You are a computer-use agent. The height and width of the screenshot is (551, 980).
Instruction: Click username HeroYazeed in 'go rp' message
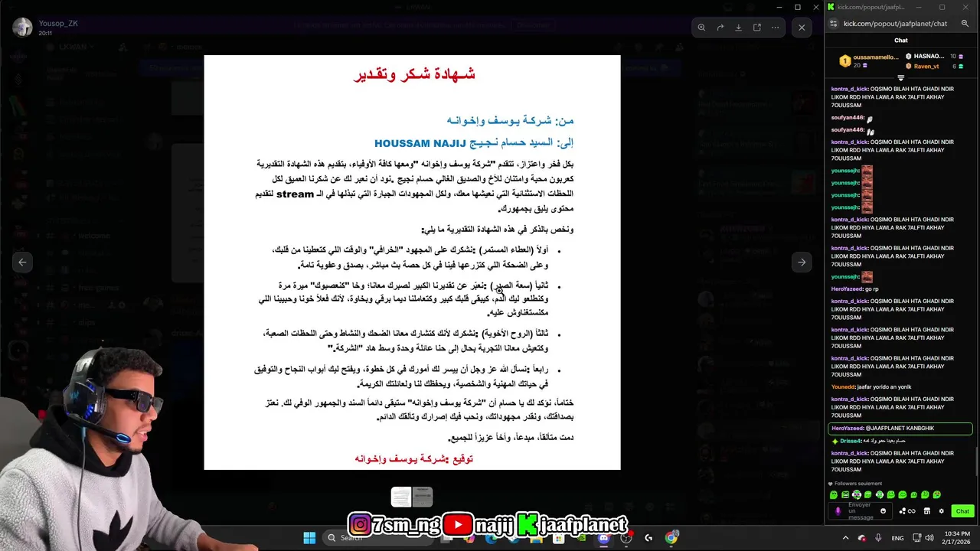[847, 289]
